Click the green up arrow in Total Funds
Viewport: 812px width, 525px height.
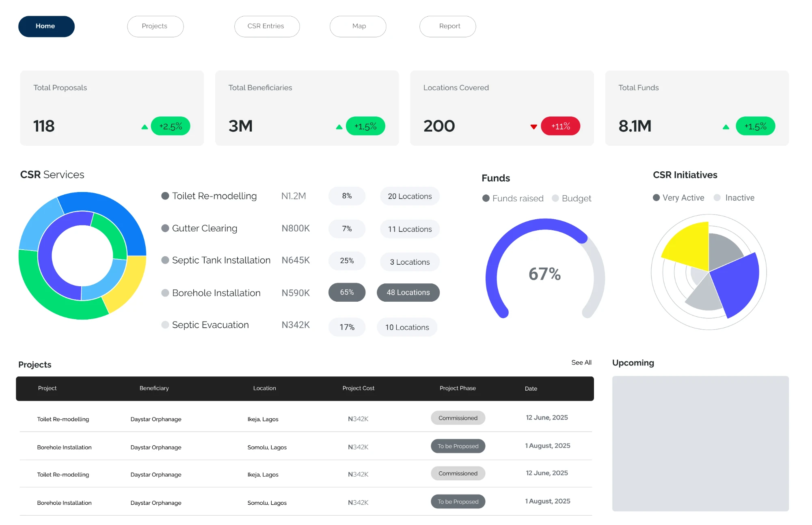(726, 127)
